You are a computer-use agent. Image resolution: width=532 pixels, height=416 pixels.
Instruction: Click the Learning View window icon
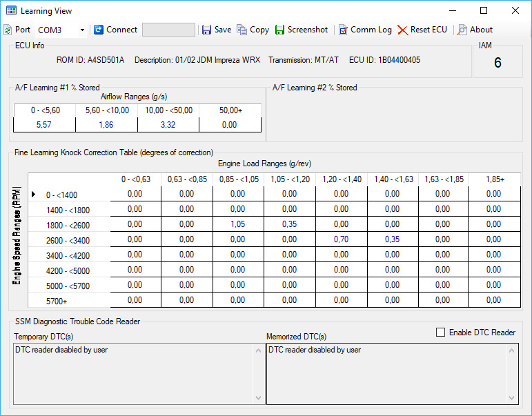[x=11, y=10]
